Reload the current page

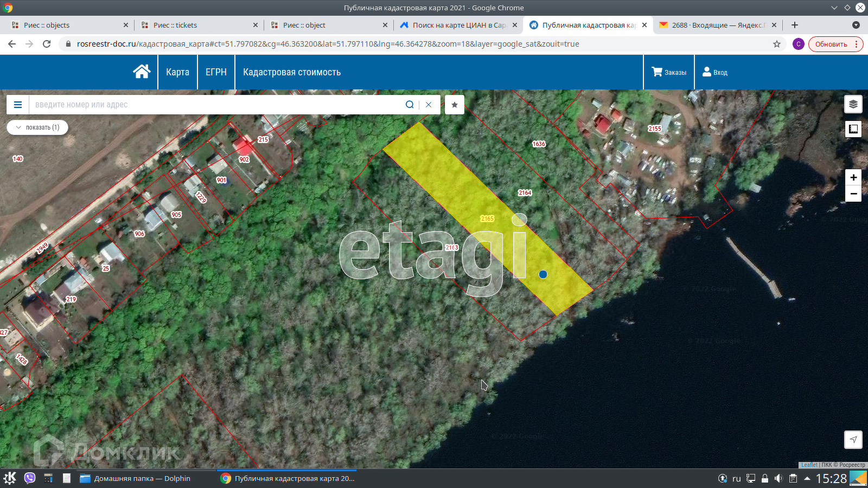point(47,44)
